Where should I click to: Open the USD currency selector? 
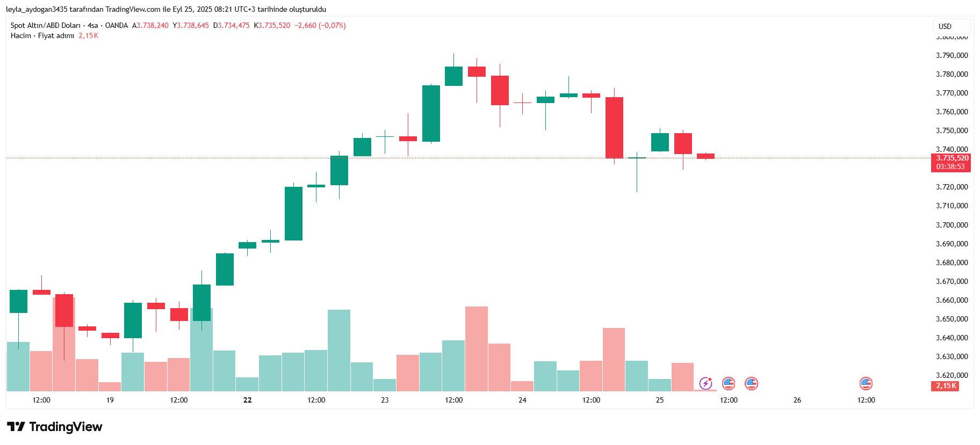(x=951, y=26)
